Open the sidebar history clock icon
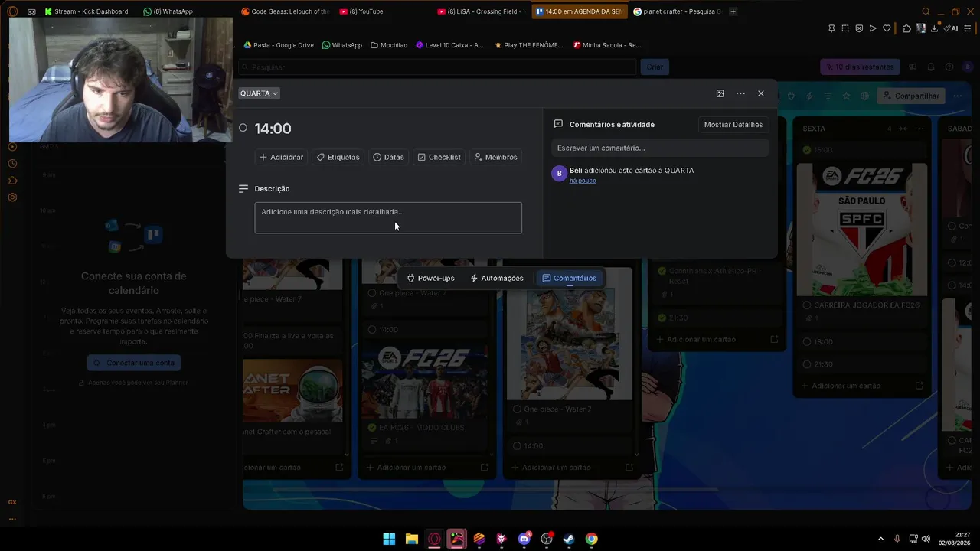The image size is (980, 551). [12, 164]
